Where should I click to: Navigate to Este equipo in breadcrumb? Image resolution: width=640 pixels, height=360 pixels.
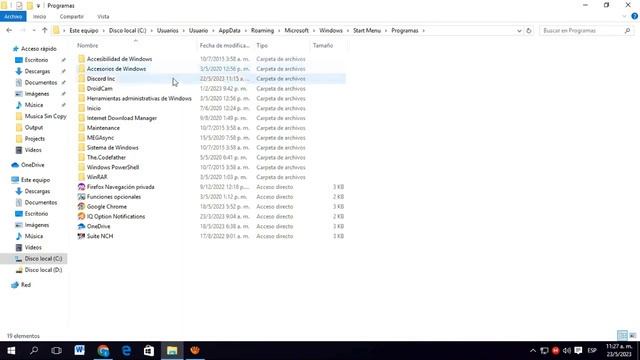pyautogui.click(x=84, y=31)
